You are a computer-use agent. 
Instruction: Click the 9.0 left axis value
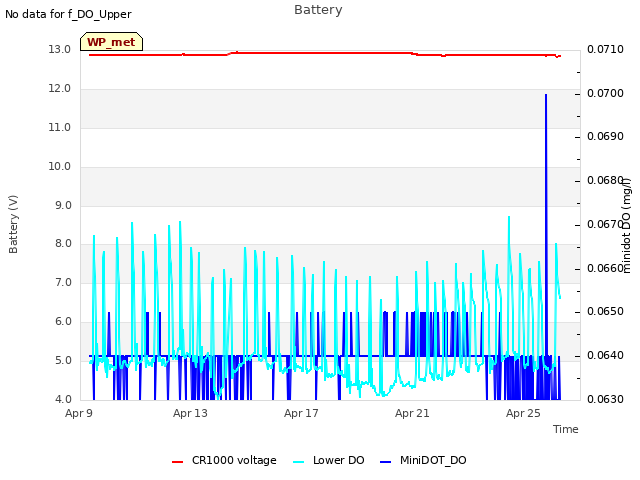(x=63, y=205)
